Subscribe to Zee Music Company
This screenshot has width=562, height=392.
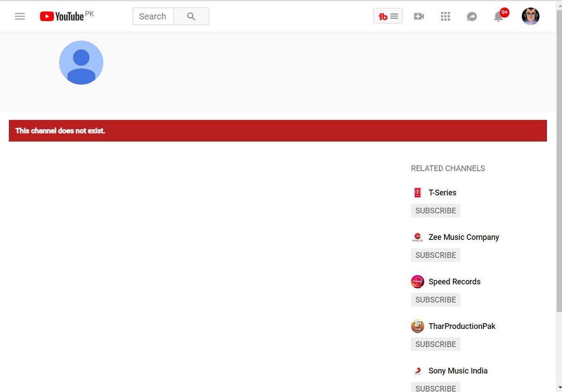(x=436, y=255)
